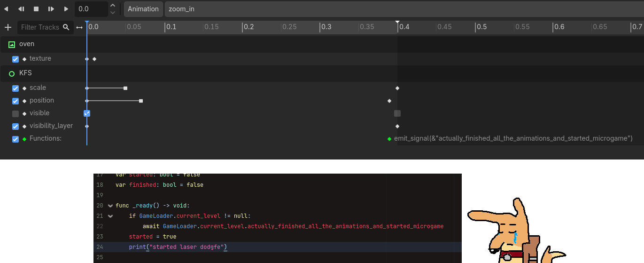Play animation from current position
Image resolution: width=644 pixels, height=263 pixels.
coord(66,9)
